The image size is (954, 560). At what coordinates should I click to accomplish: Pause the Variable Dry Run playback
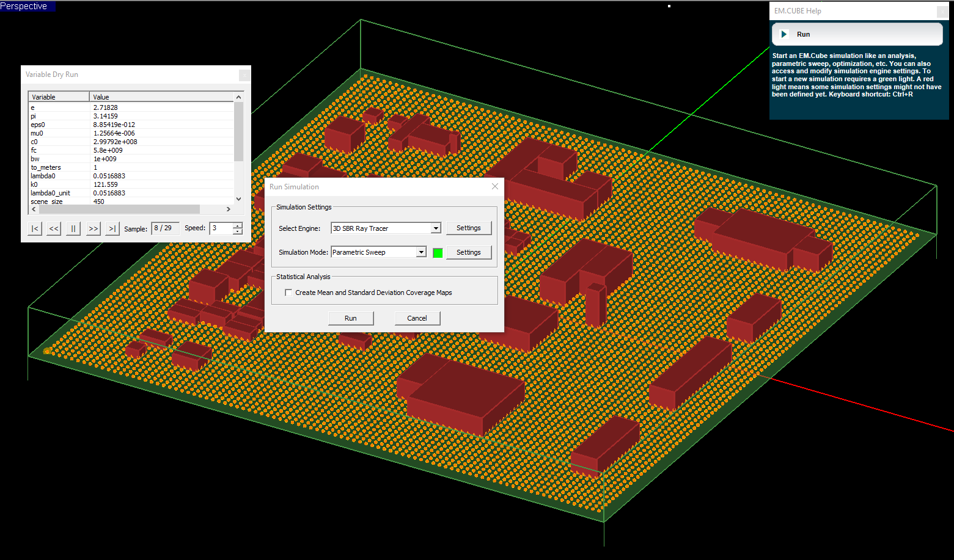point(73,228)
